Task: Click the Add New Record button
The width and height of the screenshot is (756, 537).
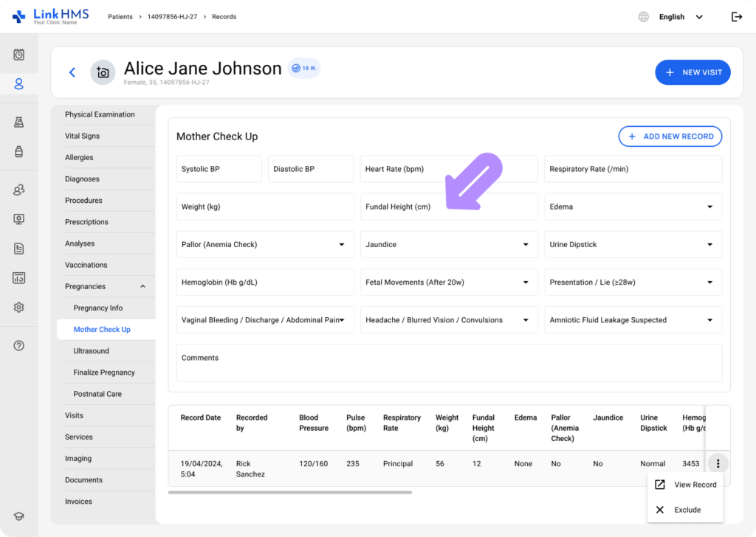Action: (x=670, y=136)
